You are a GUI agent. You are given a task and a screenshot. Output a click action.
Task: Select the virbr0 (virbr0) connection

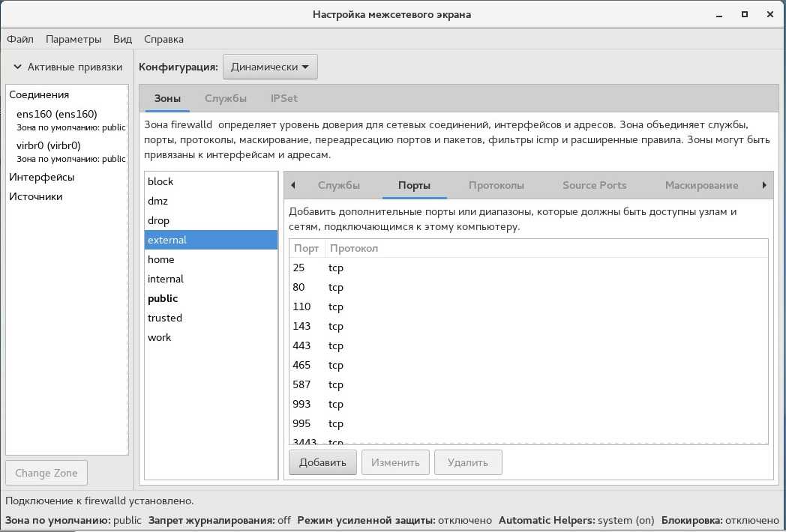tap(67, 152)
